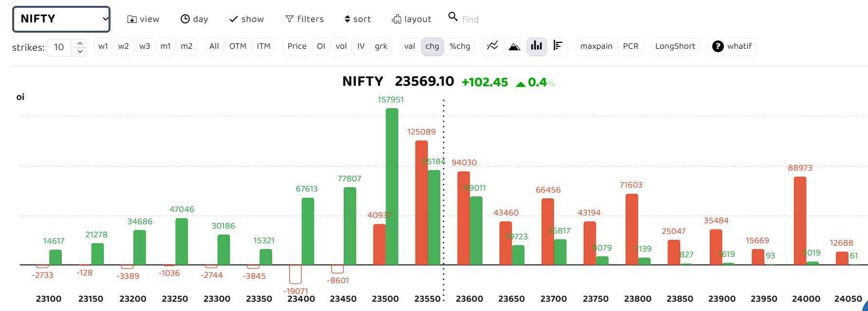The width and height of the screenshot is (868, 311).
Task: Click the 23900 strike label
Action: (722, 299)
